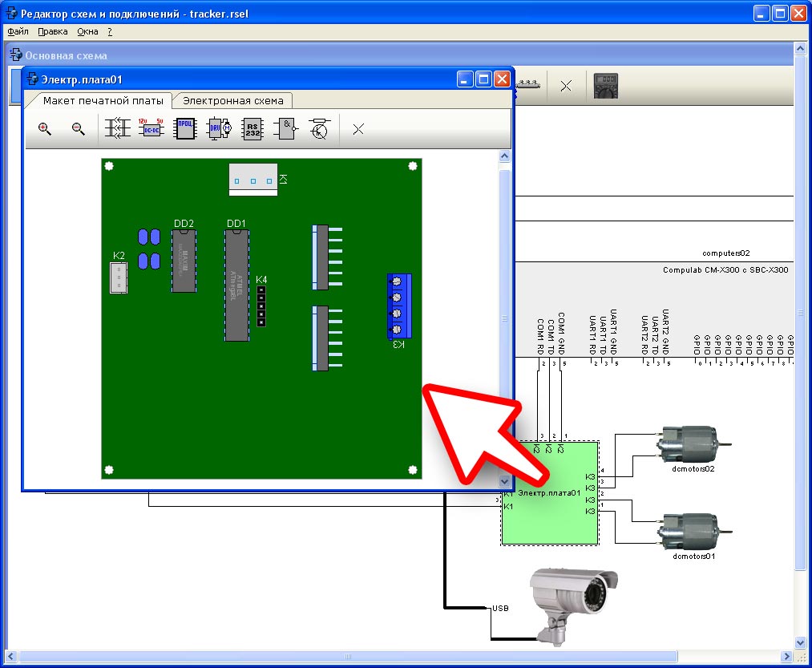Screen dimensions: 812x668
Task: Open the ? help menu
Action: (x=110, y=31)
